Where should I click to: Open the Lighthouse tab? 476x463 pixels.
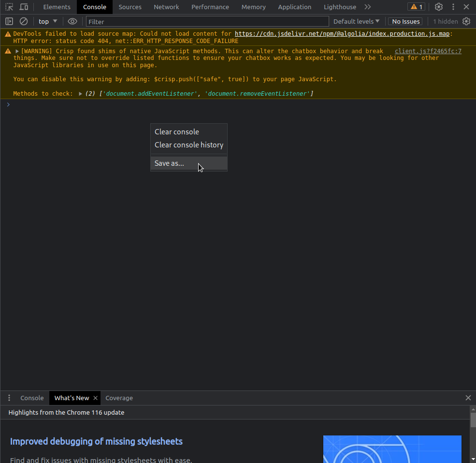[340, 7]
